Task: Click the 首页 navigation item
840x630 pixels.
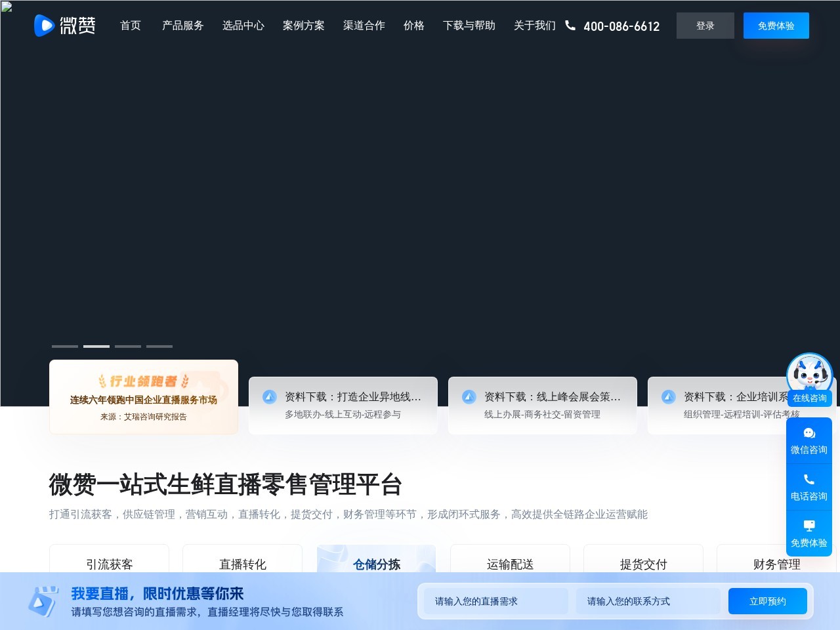Action: [130, 26]
